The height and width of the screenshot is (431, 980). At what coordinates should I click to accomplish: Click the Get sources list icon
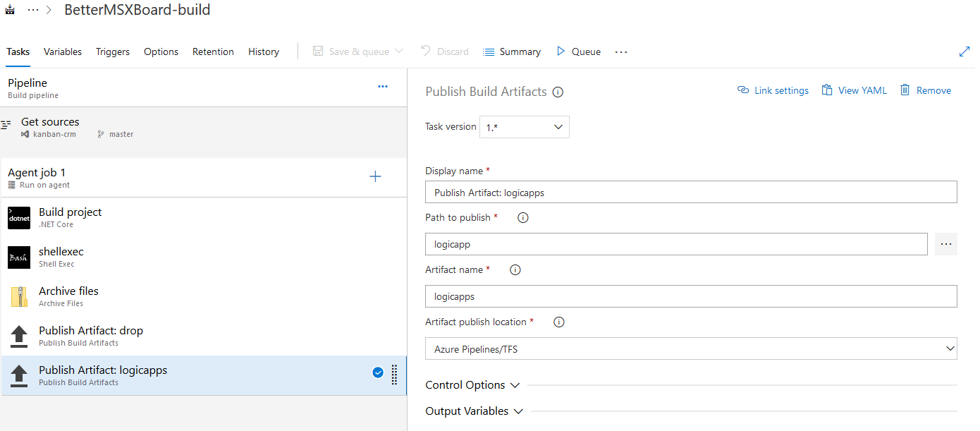[x=6, y=125]
